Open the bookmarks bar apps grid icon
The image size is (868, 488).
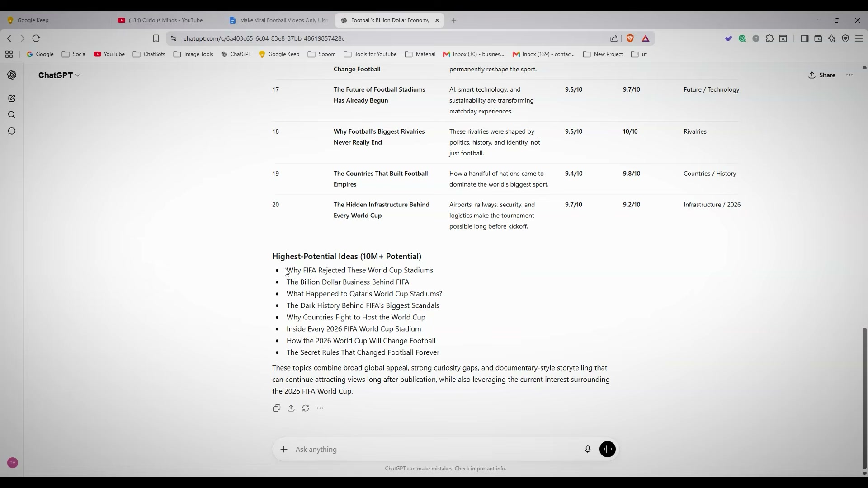tap(9, 54)
